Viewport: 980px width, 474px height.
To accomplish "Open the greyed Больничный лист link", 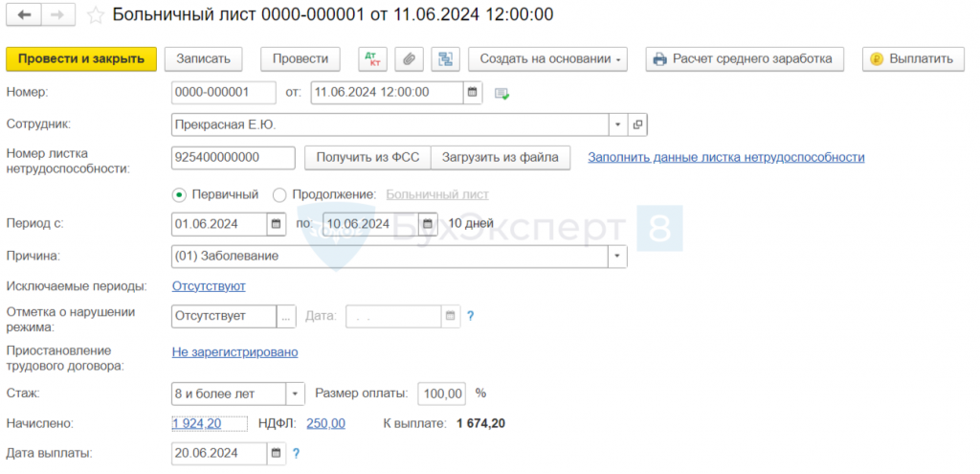I will click(x=437, y=193).
